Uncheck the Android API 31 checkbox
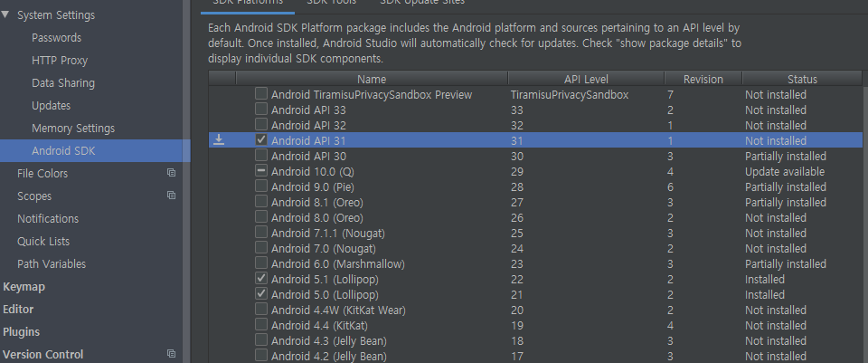Image resolution: width=868 pixels, height=363 pixels. click(x=261, y=139)
